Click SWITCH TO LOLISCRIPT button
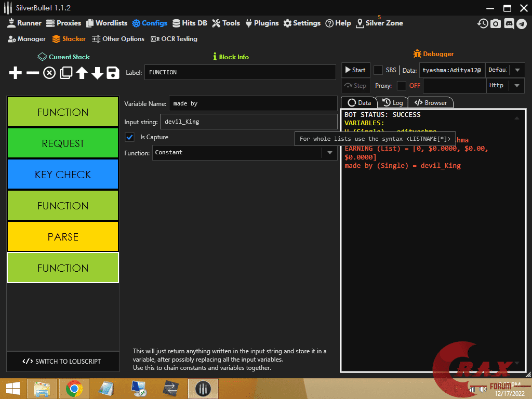 coord(62,362)
